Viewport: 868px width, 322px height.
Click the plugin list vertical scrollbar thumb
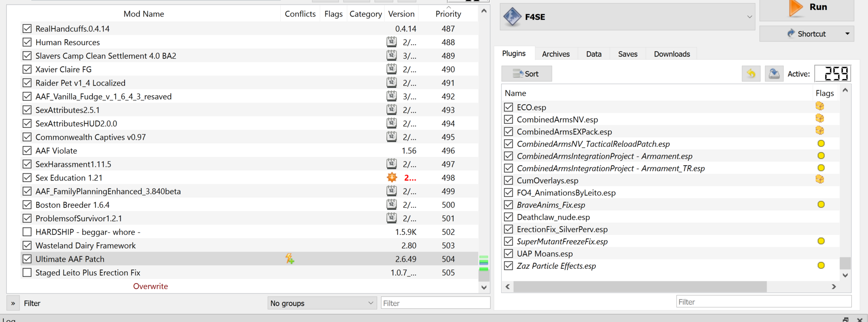pos(845,263)
